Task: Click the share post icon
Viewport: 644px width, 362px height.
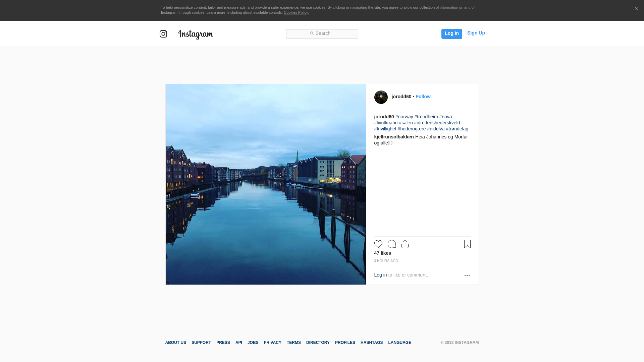Action: pyautogui.click(x=405, y=244)
